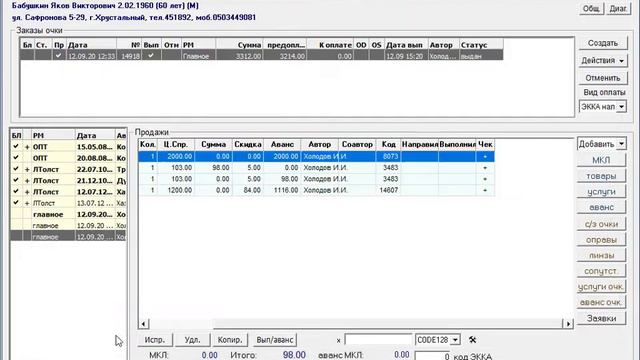Click the Общ. button
This screenshot has height=360, width=640.
pos(591,9)
